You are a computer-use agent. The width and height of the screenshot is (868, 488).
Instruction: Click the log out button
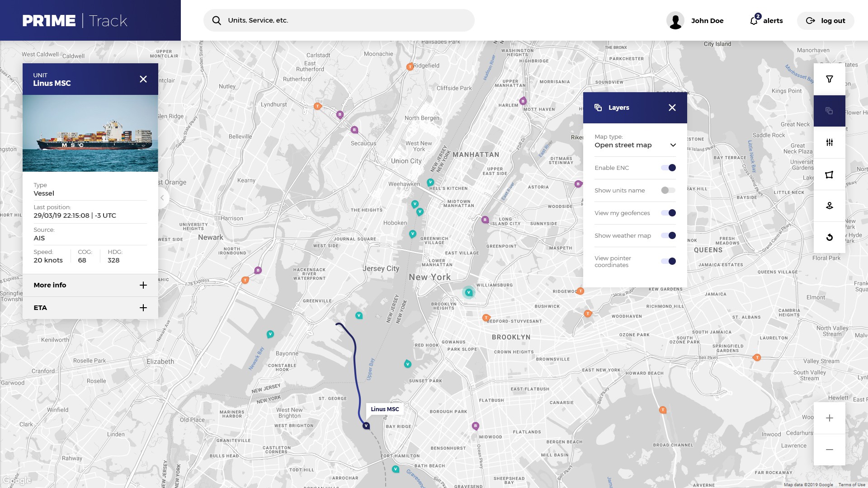click(826, 21)
